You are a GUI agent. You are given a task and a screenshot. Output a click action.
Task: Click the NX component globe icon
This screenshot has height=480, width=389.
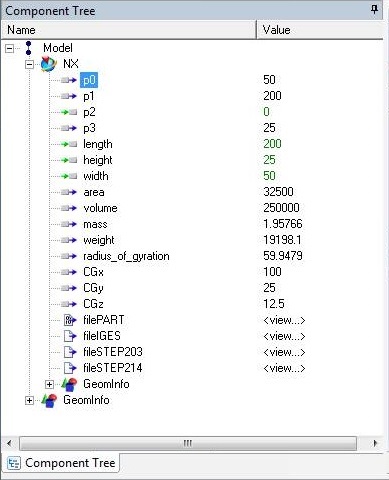pos(49,64)
